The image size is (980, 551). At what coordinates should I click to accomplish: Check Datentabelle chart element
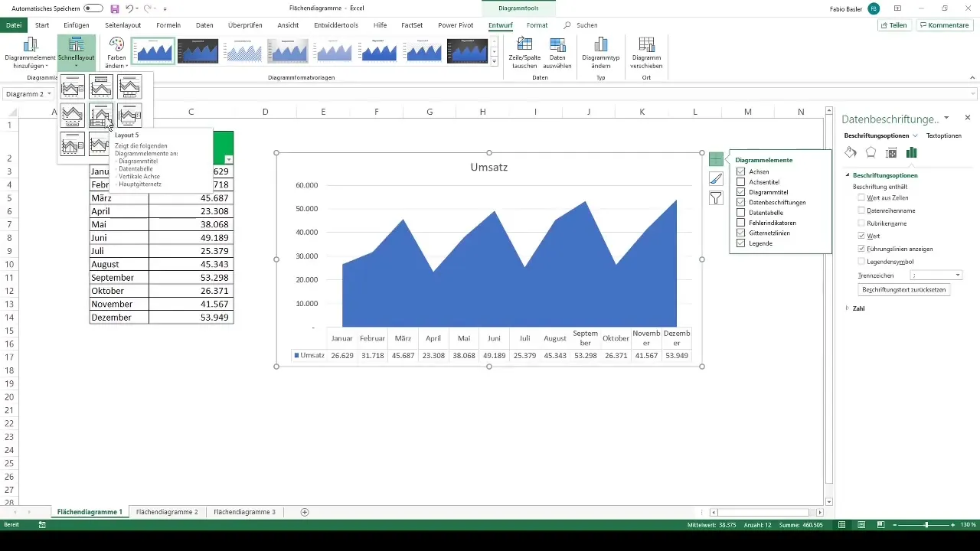click(x=740, y=212)
